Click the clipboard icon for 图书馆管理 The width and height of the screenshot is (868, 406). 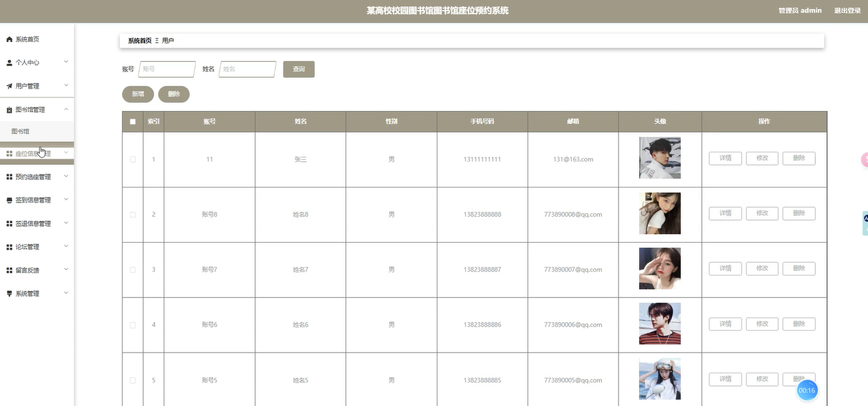click(x=9, y=110)
